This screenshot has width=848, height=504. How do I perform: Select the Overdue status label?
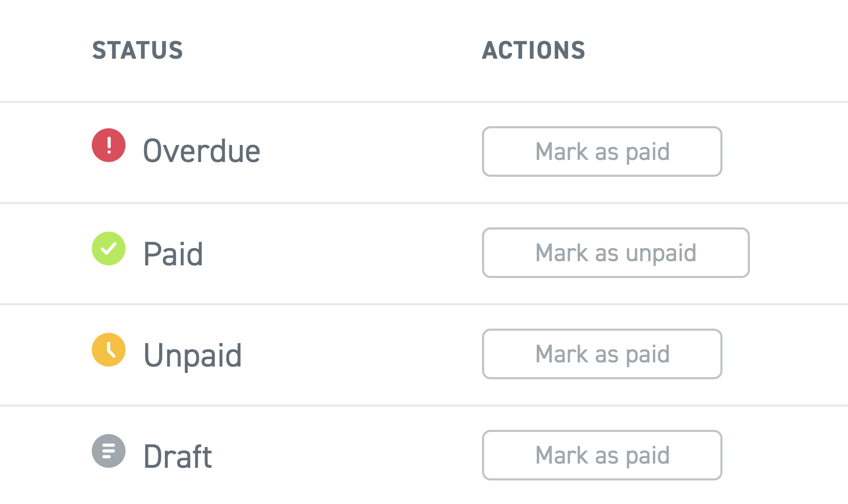coord(202,151)
